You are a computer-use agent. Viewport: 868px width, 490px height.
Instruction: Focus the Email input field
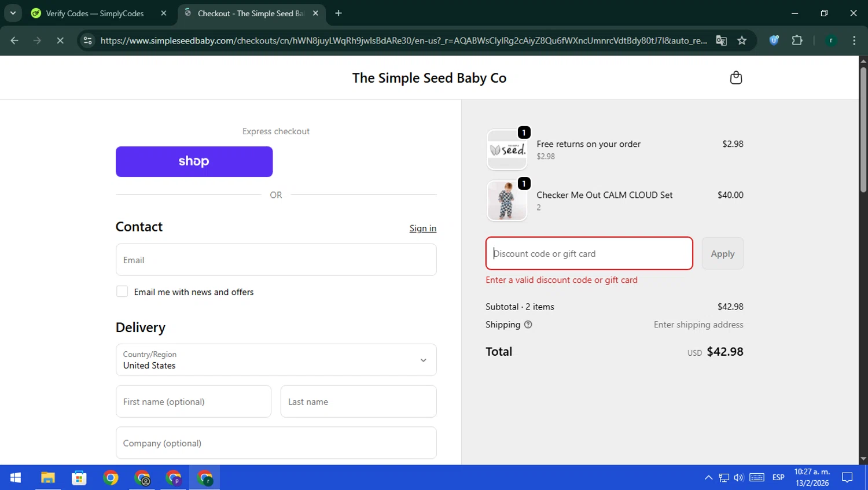[x=276, y=260]
